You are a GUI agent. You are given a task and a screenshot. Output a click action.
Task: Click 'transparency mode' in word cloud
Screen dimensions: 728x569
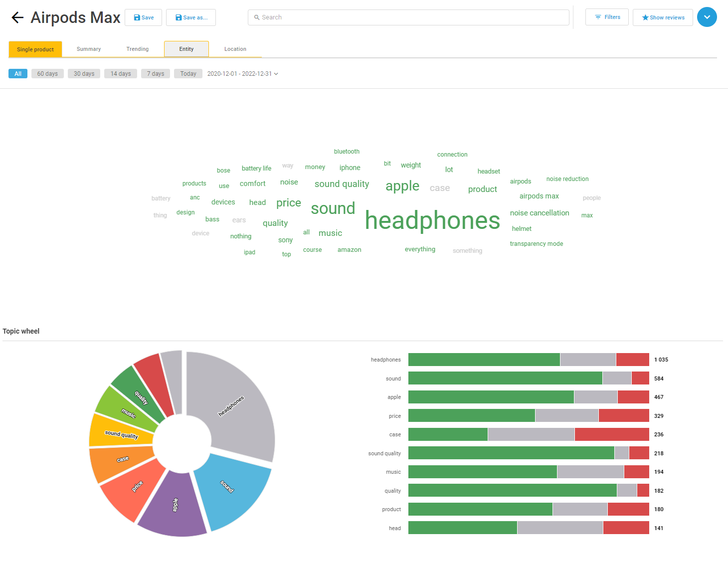537,244
